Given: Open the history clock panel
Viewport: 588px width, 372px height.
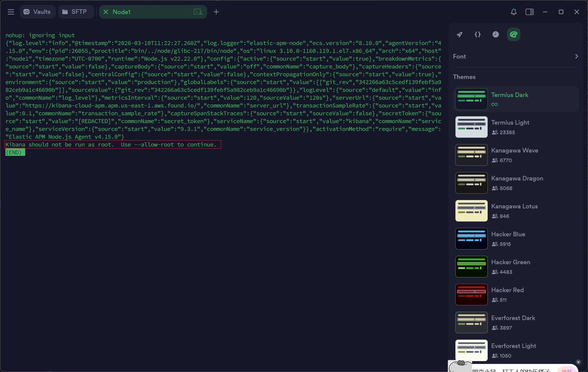Looking at the screenshot, I should point(496,34).
